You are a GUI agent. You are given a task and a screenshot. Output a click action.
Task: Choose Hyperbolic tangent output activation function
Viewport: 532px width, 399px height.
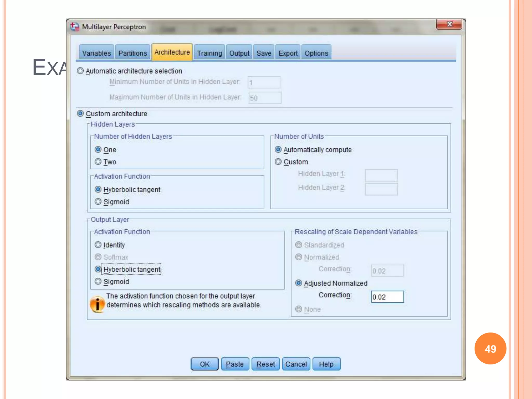tap(98, 269)
